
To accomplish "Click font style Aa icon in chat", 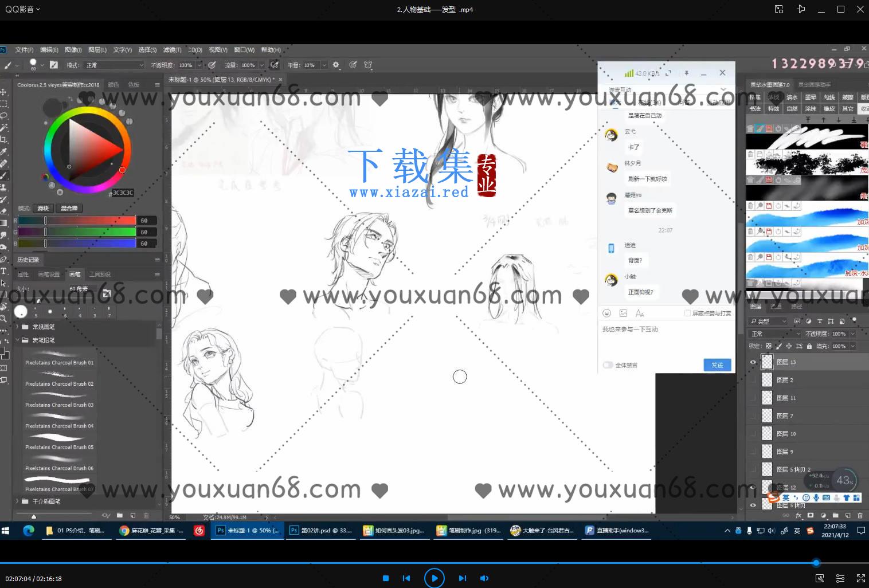I will [640, 313].
